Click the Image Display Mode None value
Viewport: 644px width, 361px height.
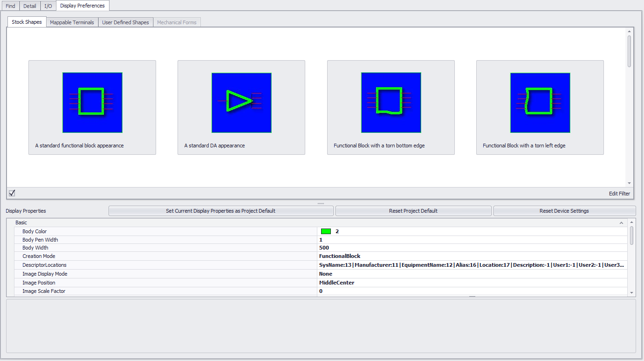(x=326, y=274)
